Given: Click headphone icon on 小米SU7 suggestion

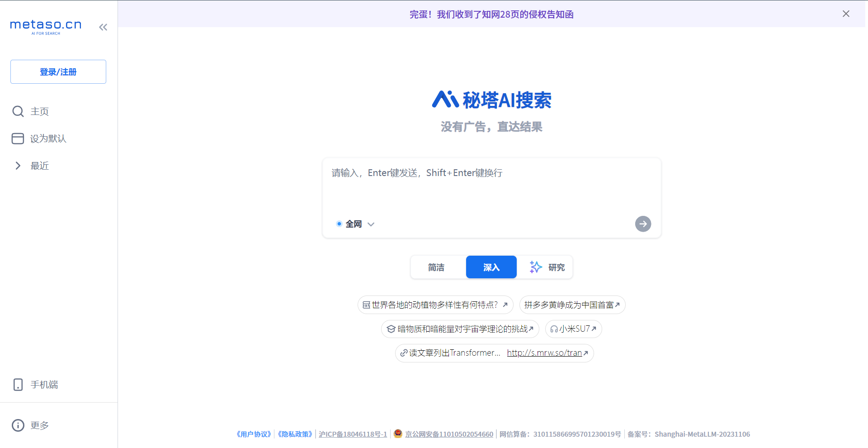Looking at the screenshot, I should [554, 329].
